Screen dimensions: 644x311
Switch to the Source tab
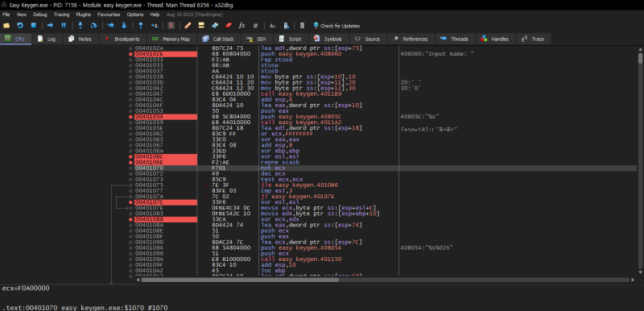[368, 39]
